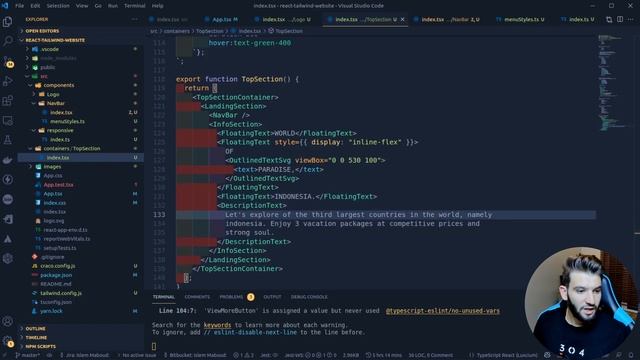
Task: Switch to the App.tsx editor tab
Action: point(222,19)
